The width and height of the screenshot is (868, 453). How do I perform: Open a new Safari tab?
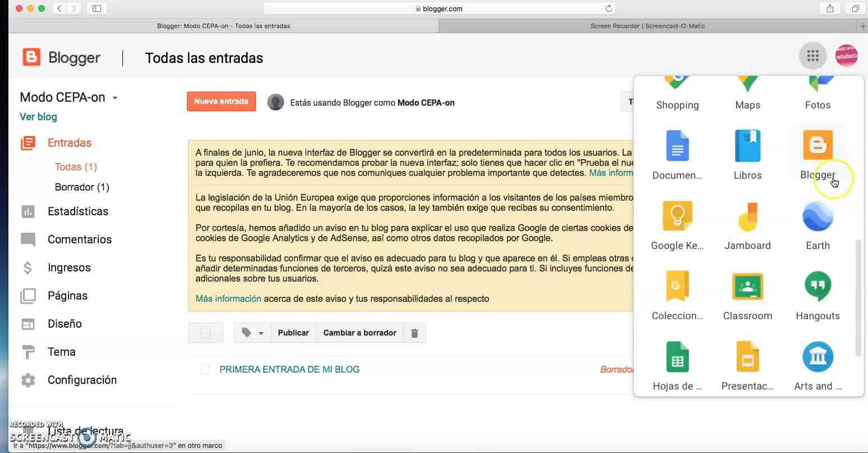863,26
